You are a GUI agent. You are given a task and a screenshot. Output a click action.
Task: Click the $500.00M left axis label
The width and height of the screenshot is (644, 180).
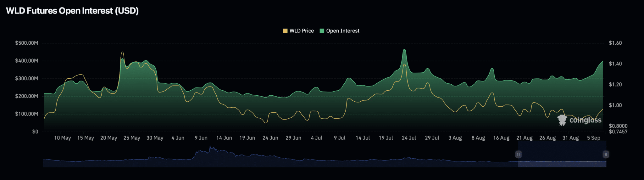coord(26,43)
